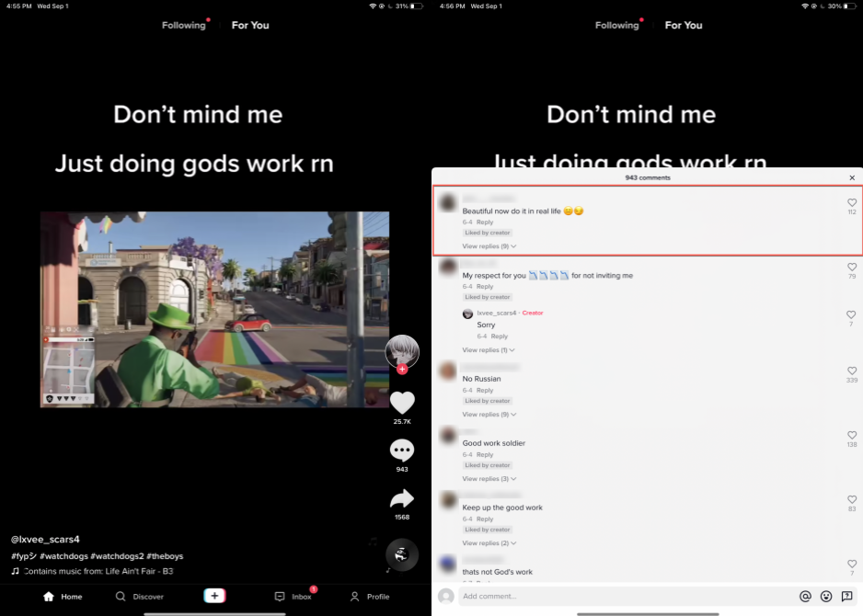
Task: Follow the creator via the plus badge
Action: [402, 367]
